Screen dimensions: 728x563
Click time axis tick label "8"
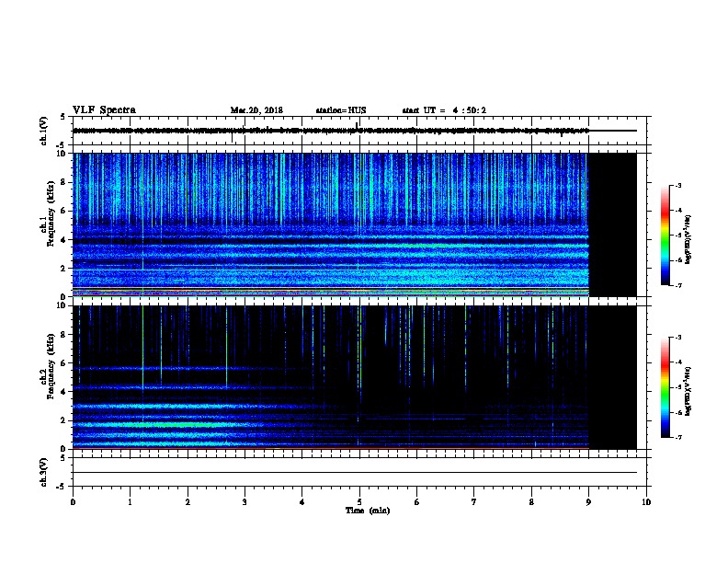coord(531,501)
